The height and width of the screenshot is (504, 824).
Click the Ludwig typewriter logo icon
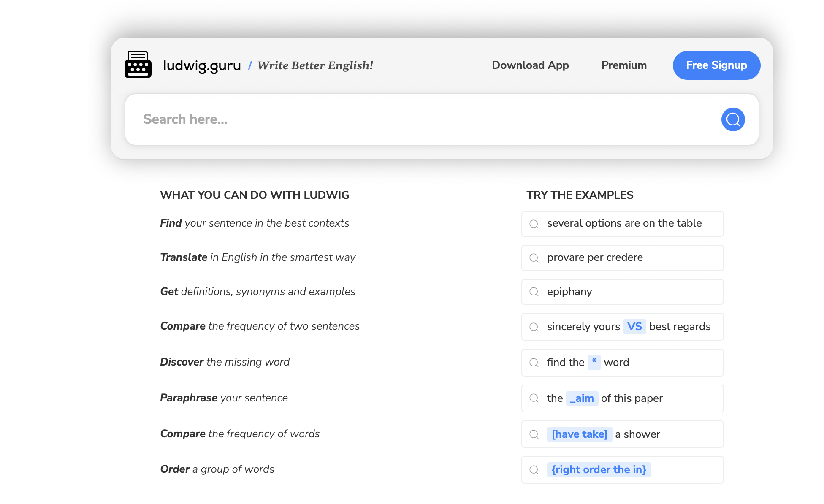[138, 65]
